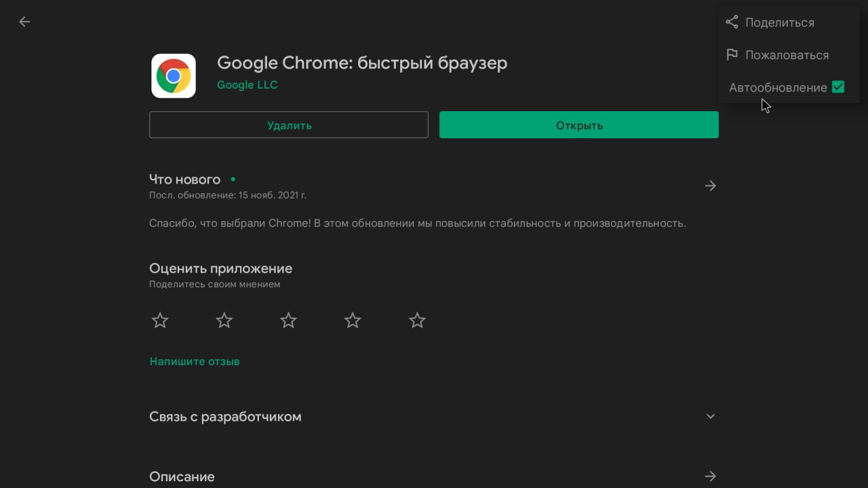Click the Автообновление menu label

click(778, 87)
